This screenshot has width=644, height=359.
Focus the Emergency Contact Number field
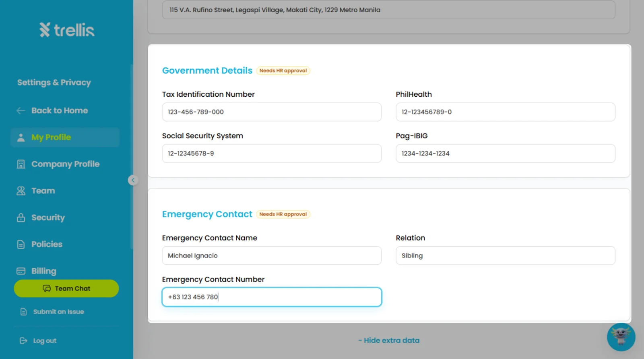point(272,297)
